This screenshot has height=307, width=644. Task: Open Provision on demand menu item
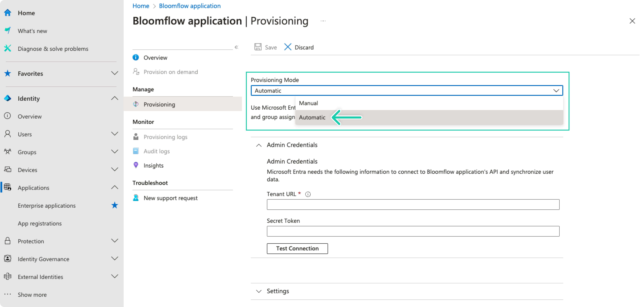point(170,72)
